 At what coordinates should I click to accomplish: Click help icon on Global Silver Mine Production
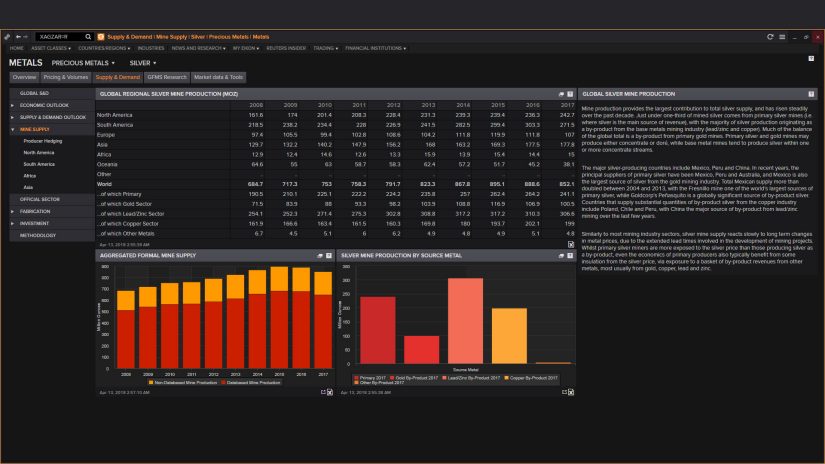[811, 94]
